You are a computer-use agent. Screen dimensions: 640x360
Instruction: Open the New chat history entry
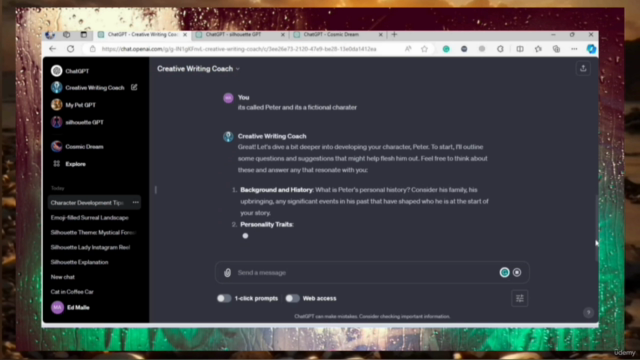(x=62, y=277)
